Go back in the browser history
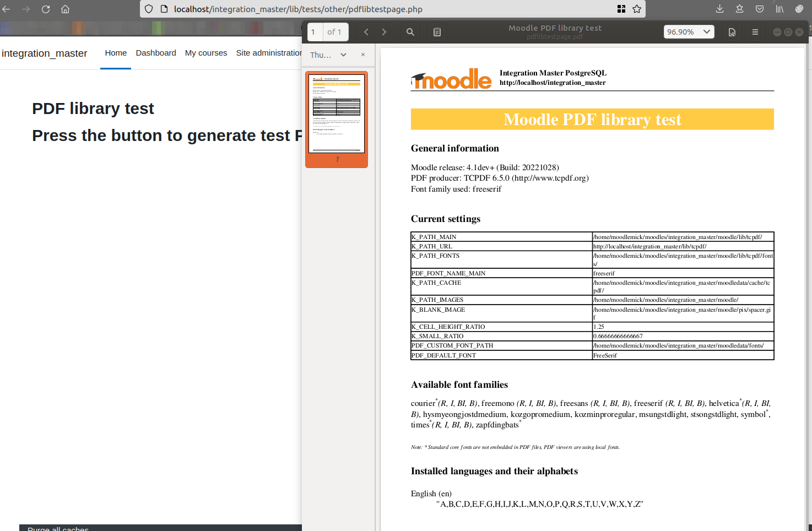Viewport: 812px width, 531px height. click(6, 9)
